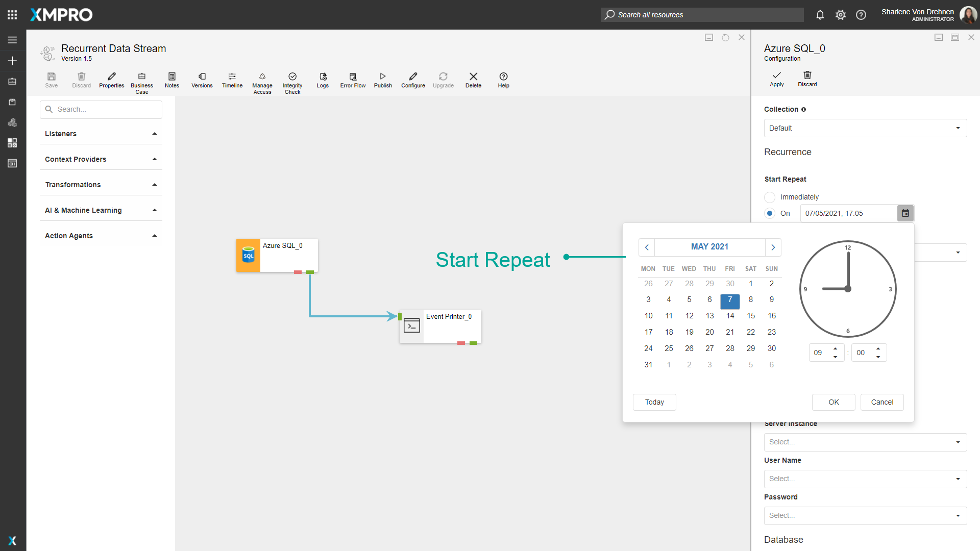Open the Server Instance dropdown
980x551 pixels.
[x=865, y=442]
